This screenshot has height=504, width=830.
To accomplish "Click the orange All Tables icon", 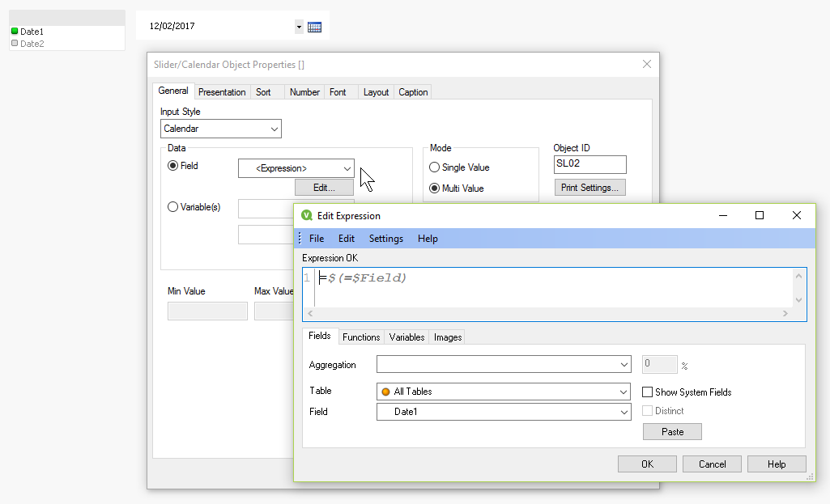I will (385, 392).
